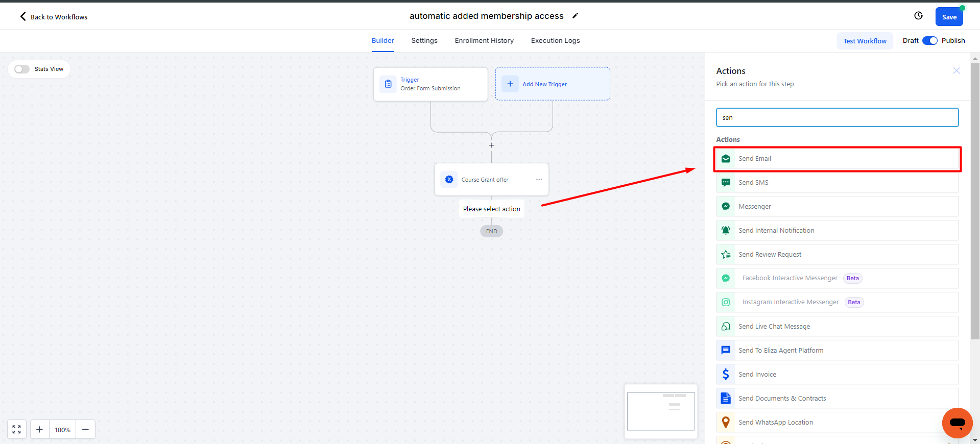The image size is (980, 444).
Task: Click the Actions panel vertical scrollbar
Action: point(975,204)
